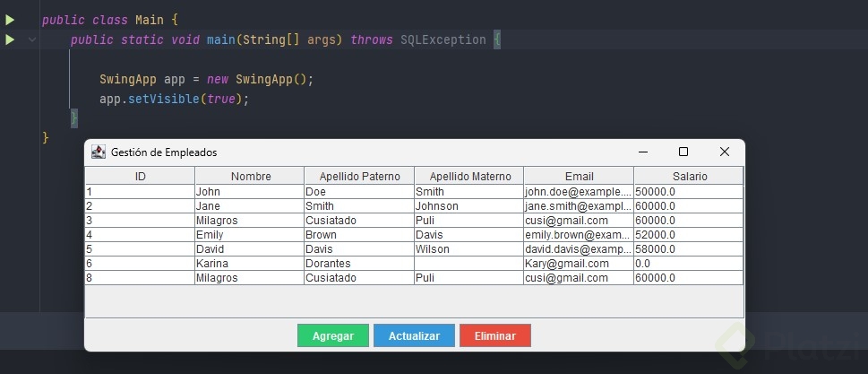Click the Java icon in Gestión de Empleados title bar

click(99, 152)
